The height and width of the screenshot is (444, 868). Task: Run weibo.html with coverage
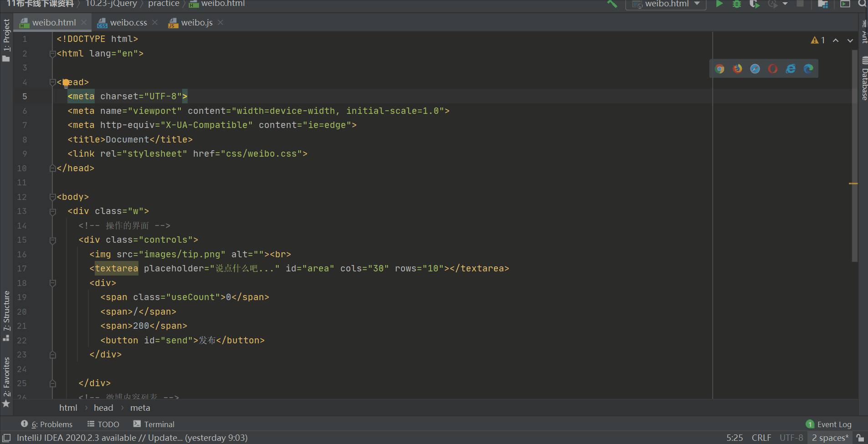pos(755,4)
